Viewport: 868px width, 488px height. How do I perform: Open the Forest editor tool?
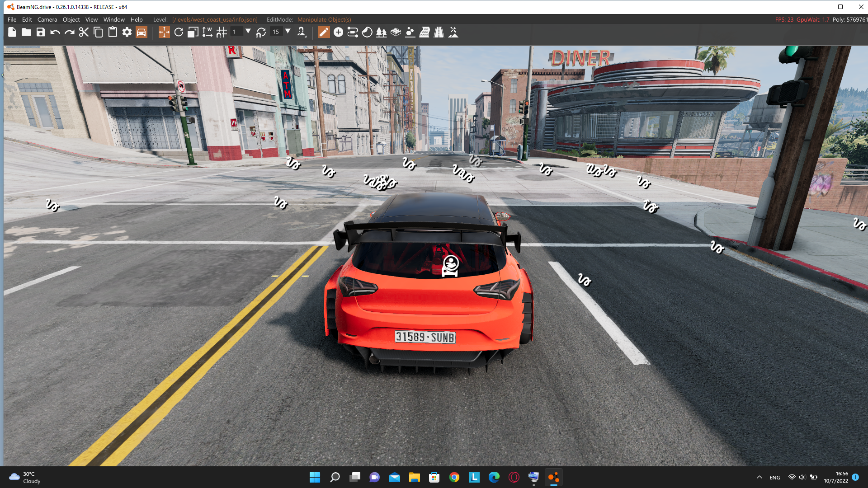(x=381, y=32)
